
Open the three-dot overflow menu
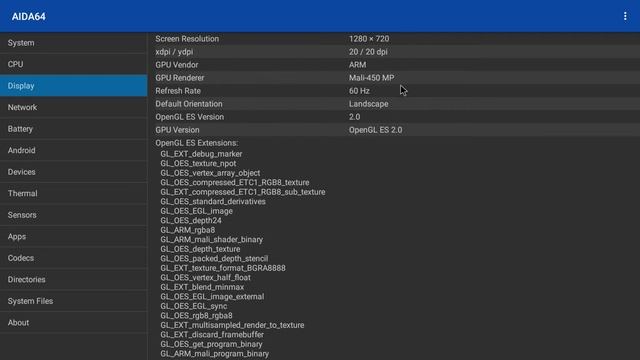click(625, 16)
